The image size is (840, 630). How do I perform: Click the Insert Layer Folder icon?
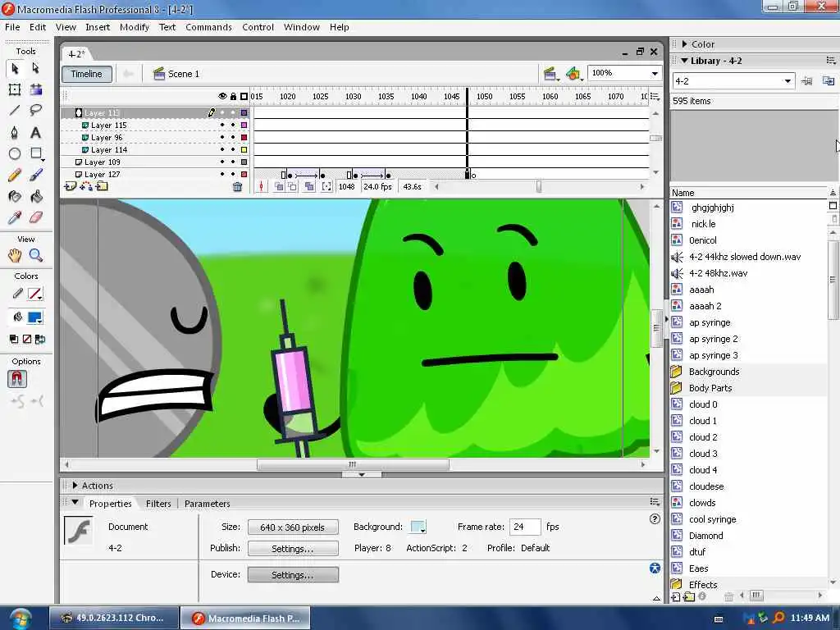(102, 186)
